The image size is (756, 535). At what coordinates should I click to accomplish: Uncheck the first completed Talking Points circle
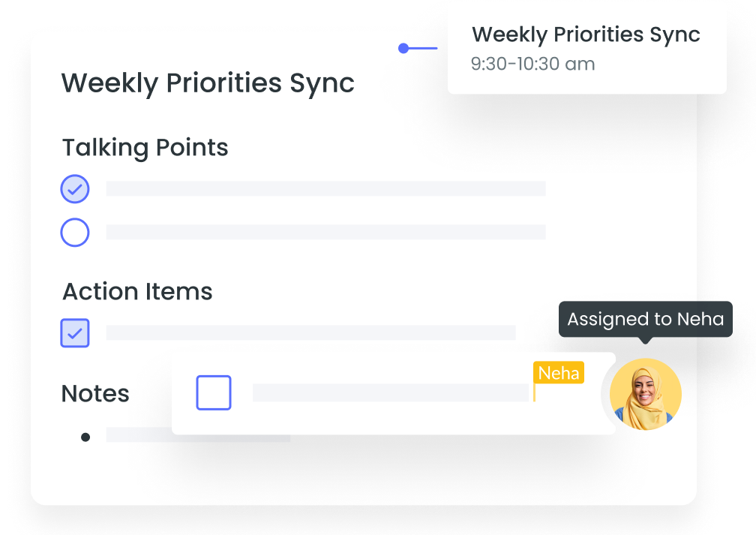[x=75, y=189]
